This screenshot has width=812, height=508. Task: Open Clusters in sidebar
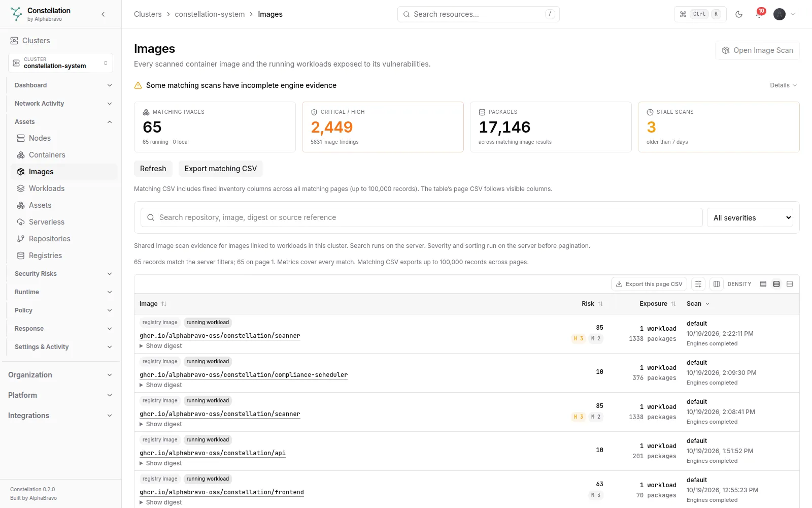click(x=61, y=41)
